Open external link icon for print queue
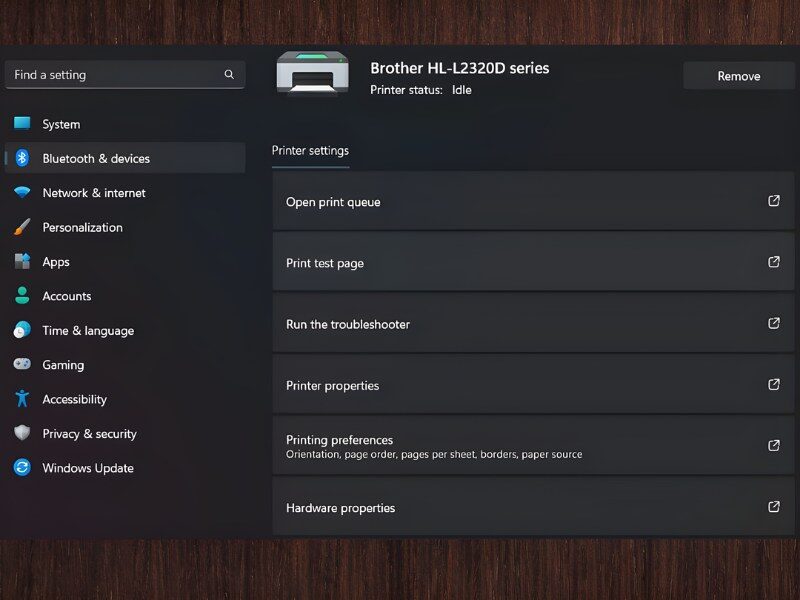Image resolution: width=800 pixels, height=600 pixels. [x=773, y=201]
